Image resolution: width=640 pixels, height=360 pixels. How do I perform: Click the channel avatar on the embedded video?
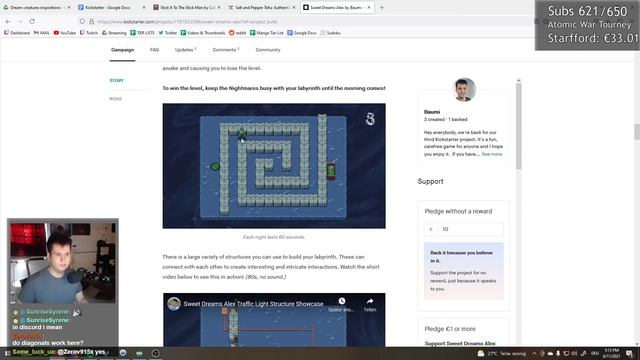(x=174, y=304)
